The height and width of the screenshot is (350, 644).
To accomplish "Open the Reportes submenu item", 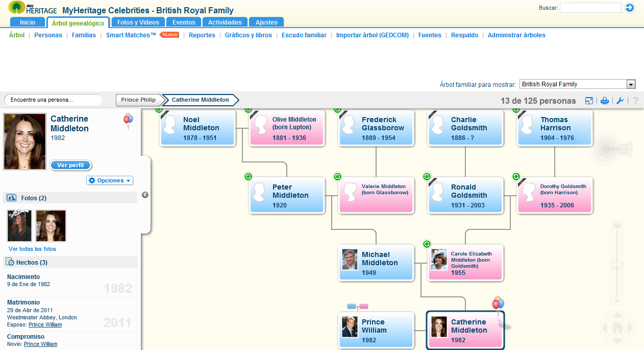I will click(202, 35).
